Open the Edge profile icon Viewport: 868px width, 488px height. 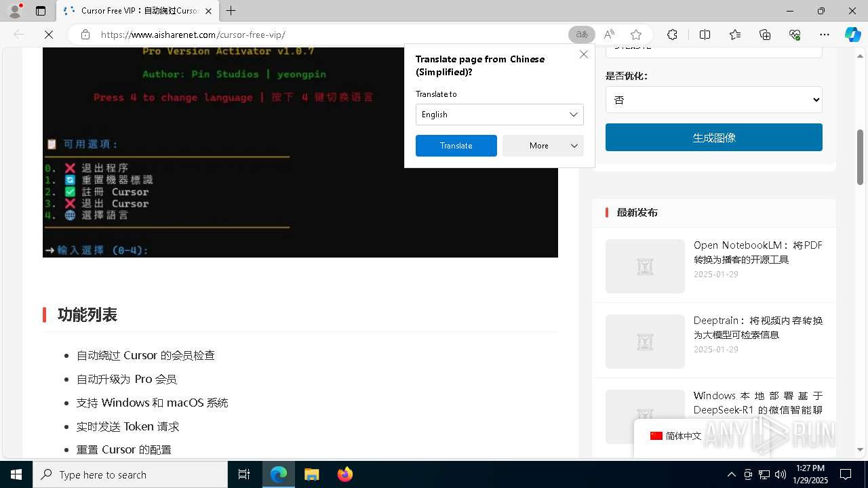click(x=15, y=11)
